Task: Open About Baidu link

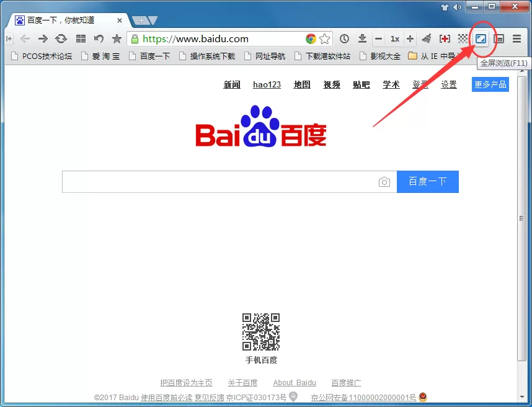Action: 295,383
